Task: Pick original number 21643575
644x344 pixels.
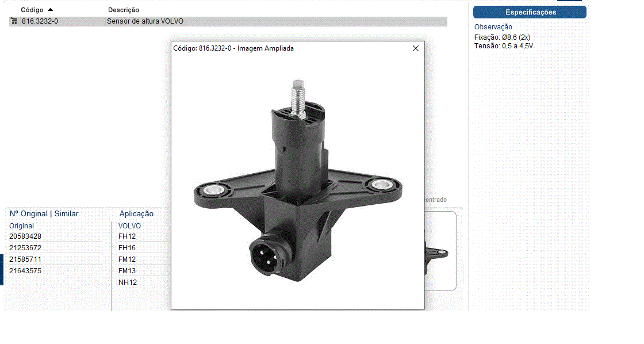Action: (x=25, y=271)
